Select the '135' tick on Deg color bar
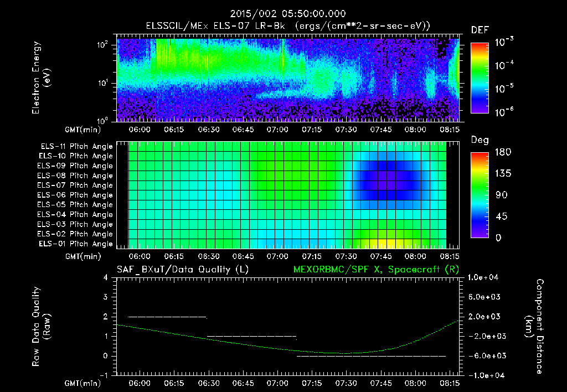The image size is (567, 392). (503, 173)
